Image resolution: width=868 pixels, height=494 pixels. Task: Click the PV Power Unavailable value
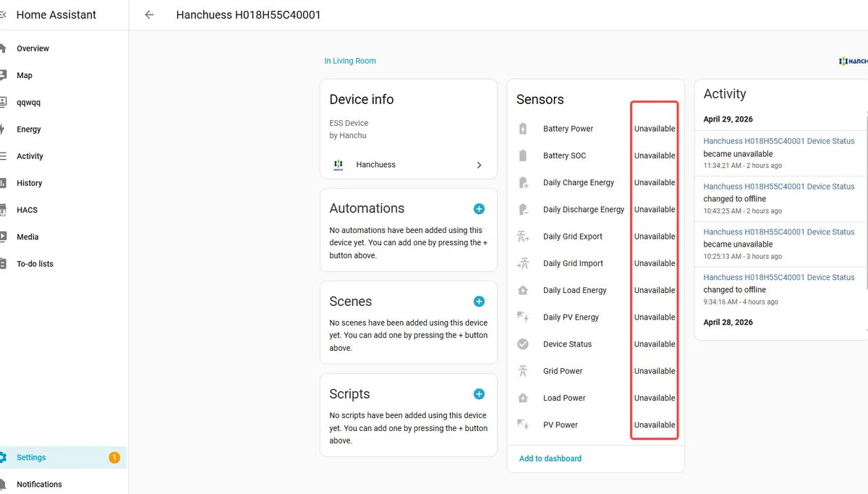[x=655, y=425]
